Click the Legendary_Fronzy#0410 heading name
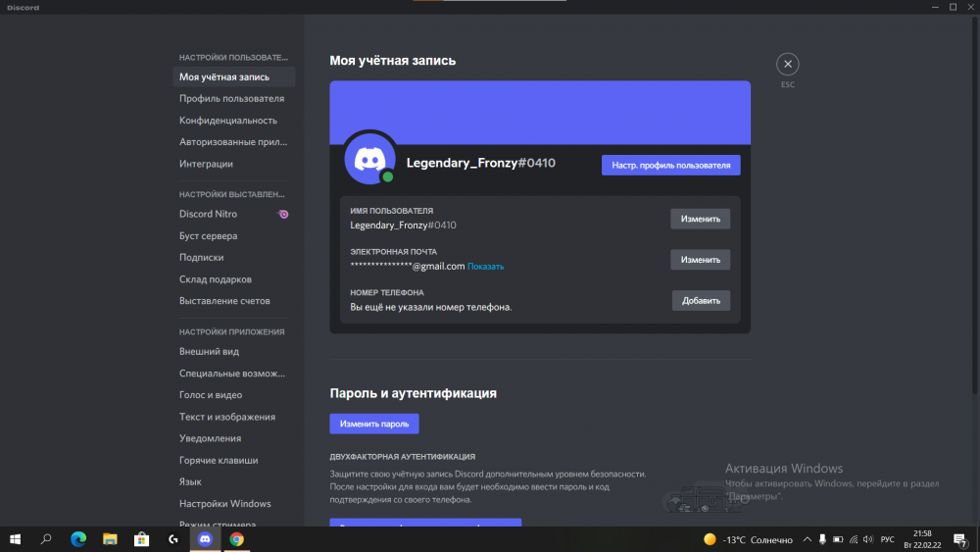Screen dimensions: 980x552 [480, 163]
